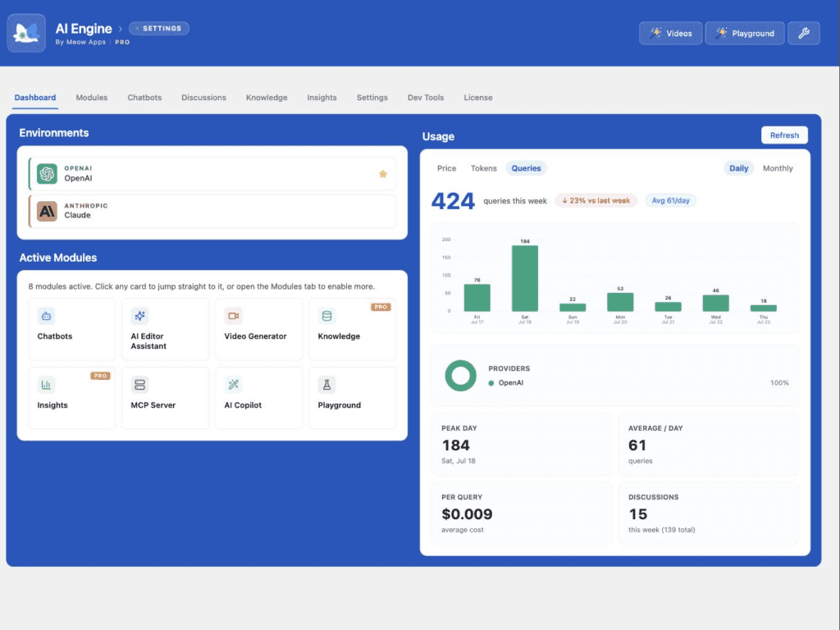The image size is (840, 630).
Task: Click the Fri Jul 17 bar
Action: coord(477,298)
